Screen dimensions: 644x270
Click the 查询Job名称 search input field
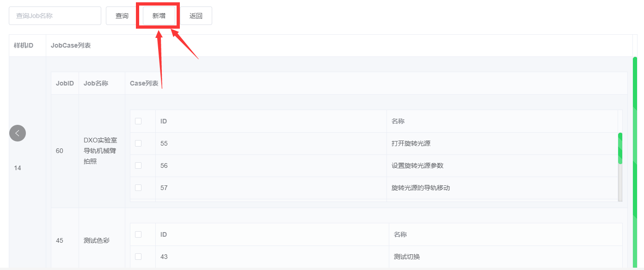(55, 15)
